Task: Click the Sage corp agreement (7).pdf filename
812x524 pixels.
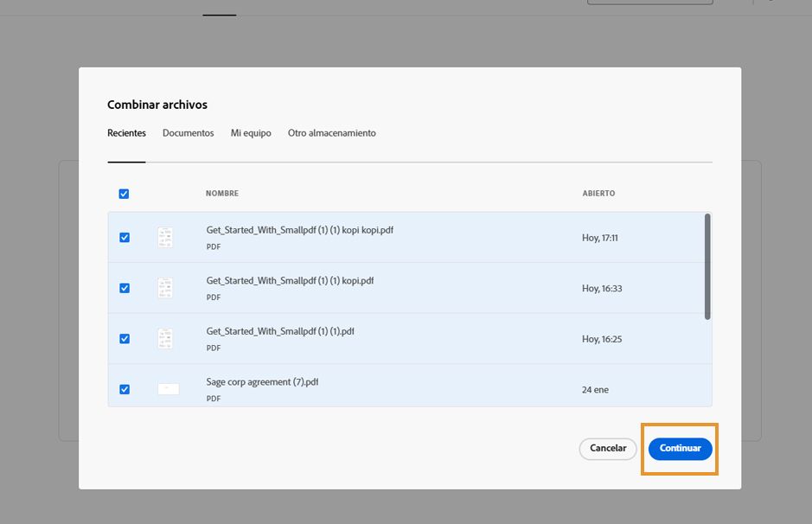Action: click(x=262, y=382)
